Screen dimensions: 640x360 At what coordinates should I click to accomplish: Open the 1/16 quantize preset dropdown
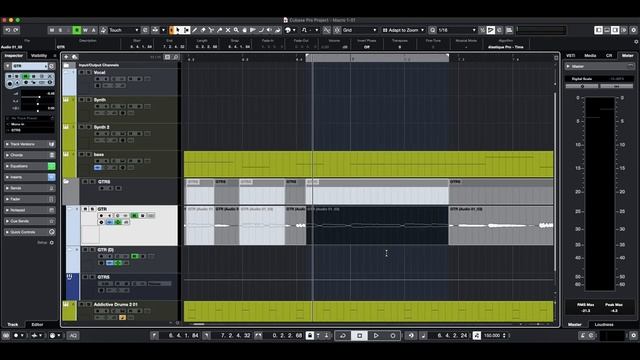[x=457, y=30]
